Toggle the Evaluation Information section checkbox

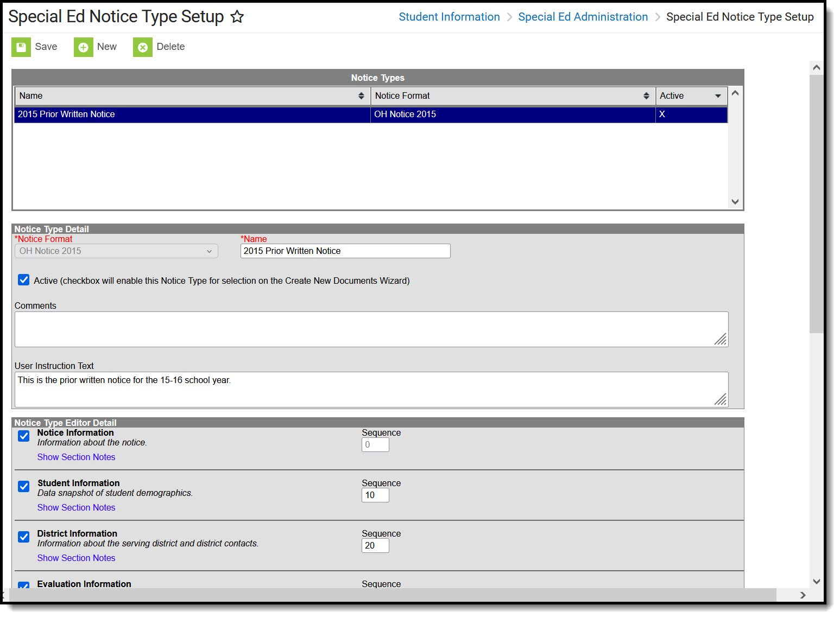click(x=24, y=585)
